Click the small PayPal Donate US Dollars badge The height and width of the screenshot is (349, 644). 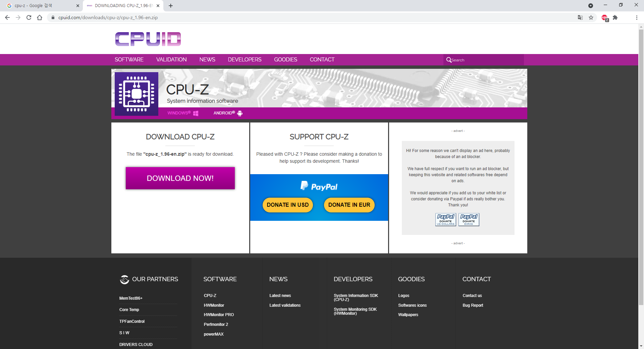[x=446, y=219]
